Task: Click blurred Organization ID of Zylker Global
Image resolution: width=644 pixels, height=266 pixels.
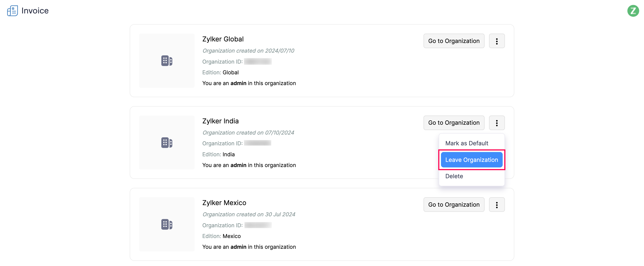Action: [x=258, y=62]
